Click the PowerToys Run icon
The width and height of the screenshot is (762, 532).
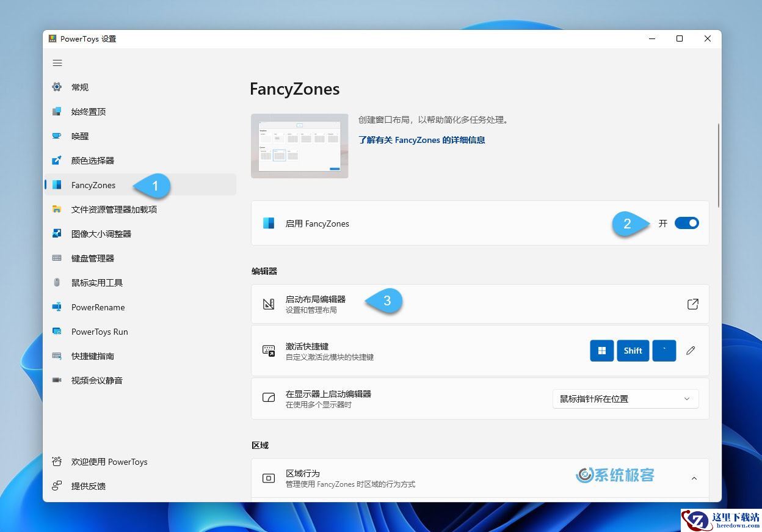[x=57, y=331]
